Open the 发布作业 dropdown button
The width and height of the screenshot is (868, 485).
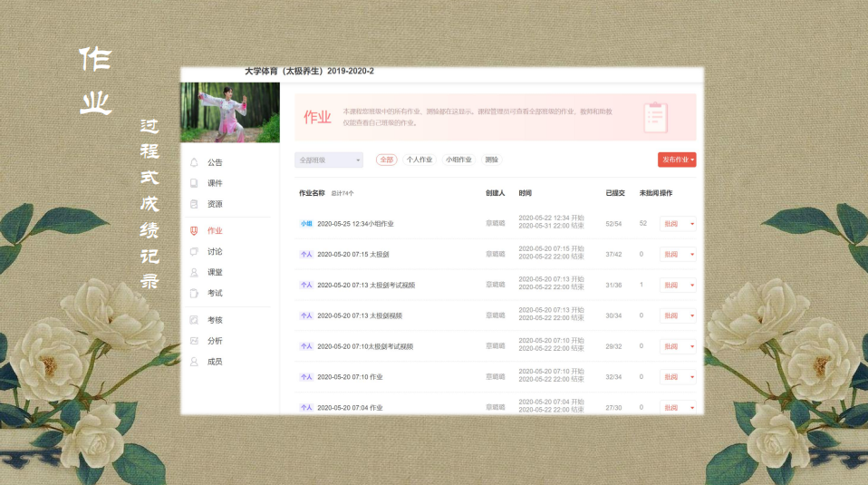pos(677,160)
